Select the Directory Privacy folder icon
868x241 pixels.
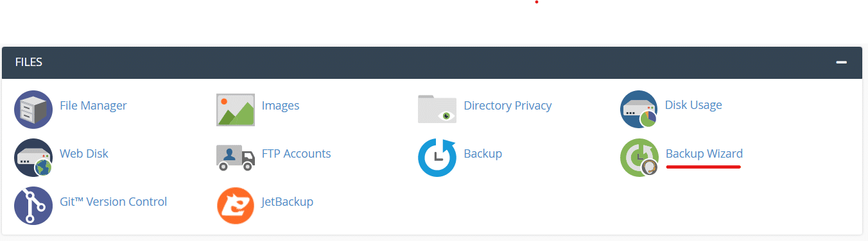point(437,109)
